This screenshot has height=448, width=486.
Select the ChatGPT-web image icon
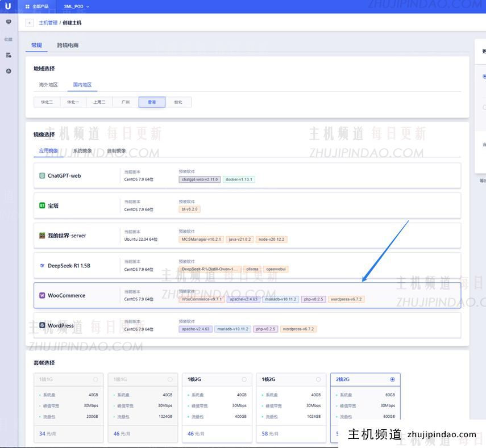pyautogui.click(x=42, y=176)
